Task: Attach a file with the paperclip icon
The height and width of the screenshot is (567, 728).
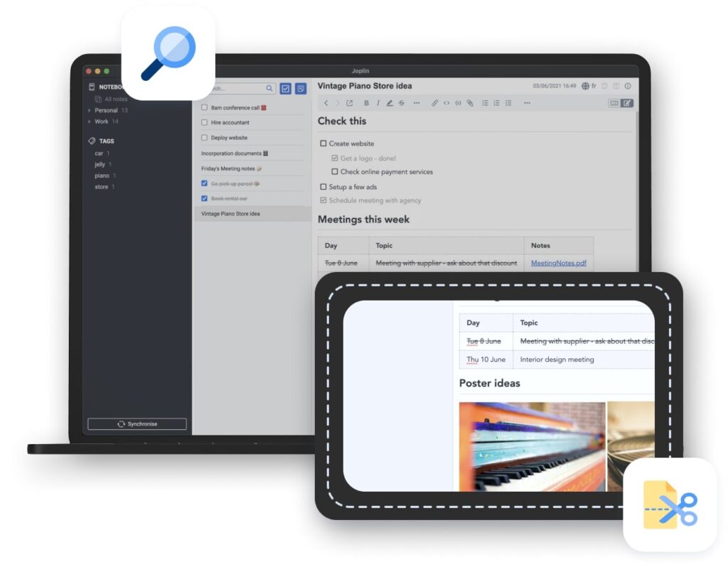Action: pyautogui.click(x=470, y=103)
